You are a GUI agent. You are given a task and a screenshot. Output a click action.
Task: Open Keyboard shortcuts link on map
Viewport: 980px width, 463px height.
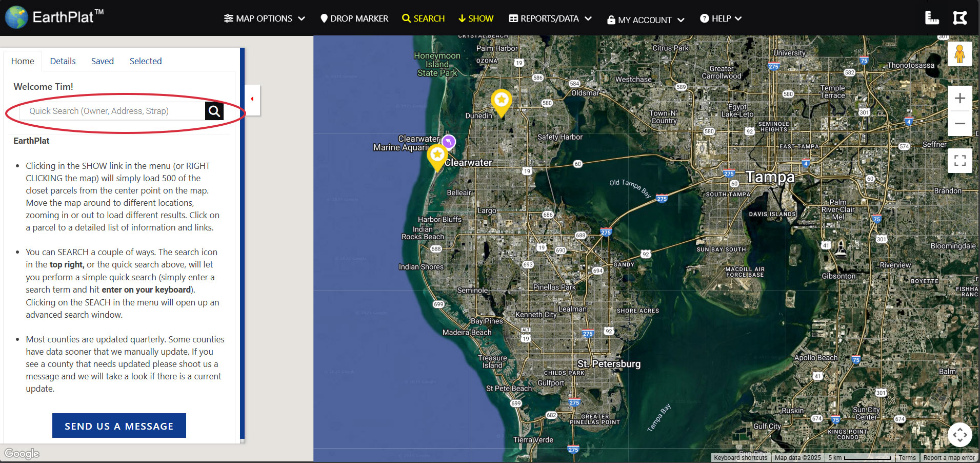tap(741, 458)
